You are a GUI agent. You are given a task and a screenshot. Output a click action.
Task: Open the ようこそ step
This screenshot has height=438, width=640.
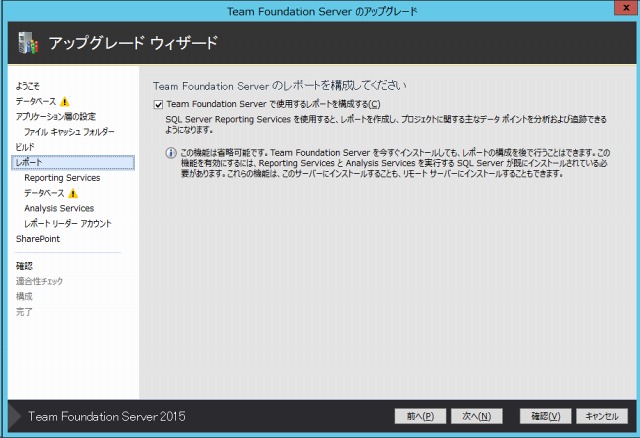coord(28,86)
